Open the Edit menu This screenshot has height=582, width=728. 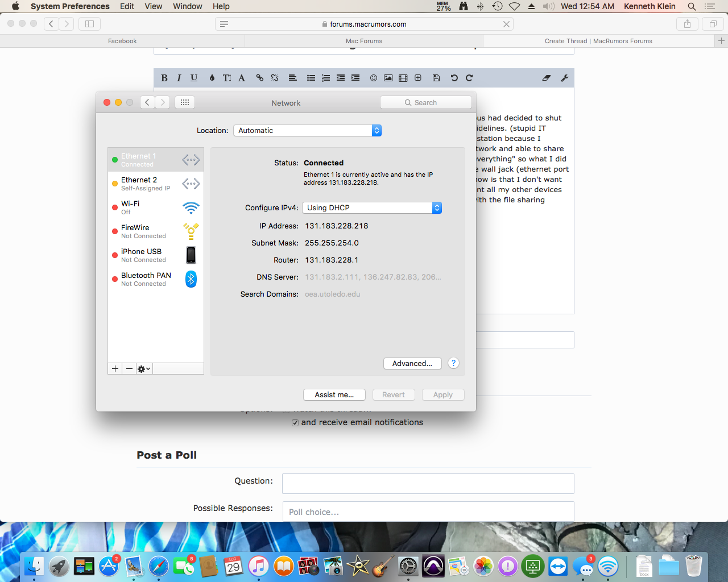pyautogui.click(x=127, y=6)
